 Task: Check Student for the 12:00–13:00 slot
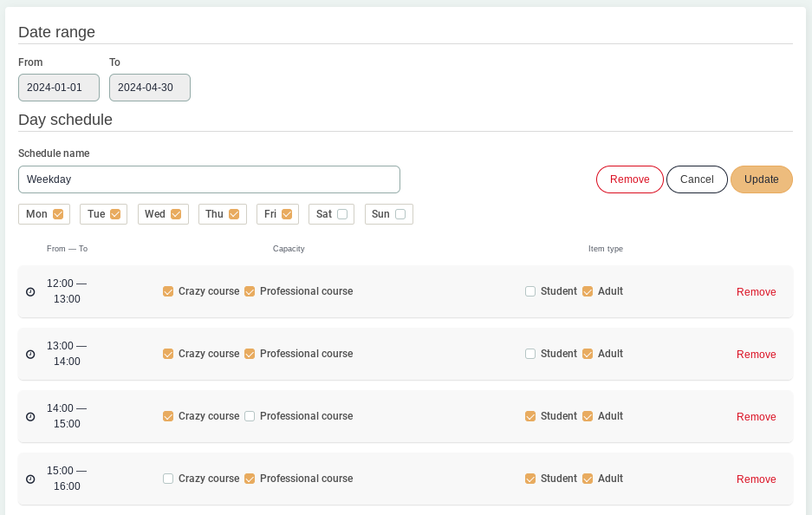[x=530, y=292]
